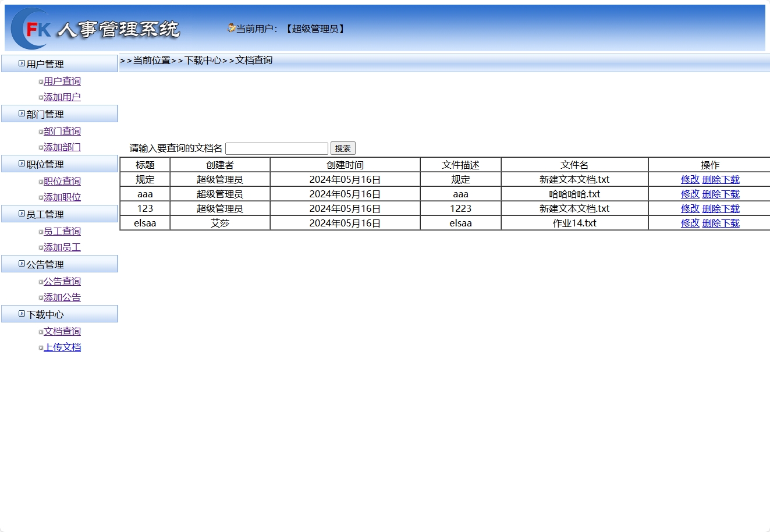
Task: Click 下载 in the 123 row
Action: (730, 209)
